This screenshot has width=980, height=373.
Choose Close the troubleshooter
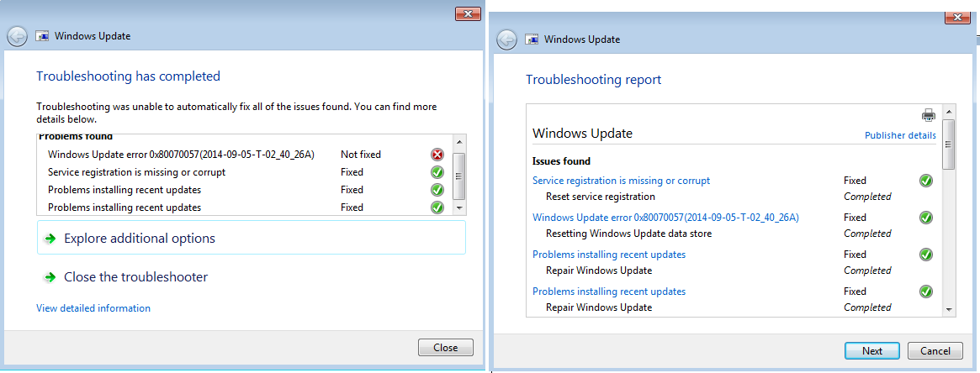pos(135,277)
